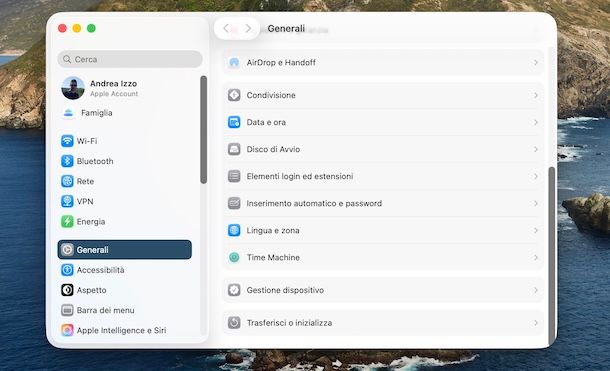610x371 pixels.
Task: Click the Bluetooth sidebar icon
Action: [67, 161]
